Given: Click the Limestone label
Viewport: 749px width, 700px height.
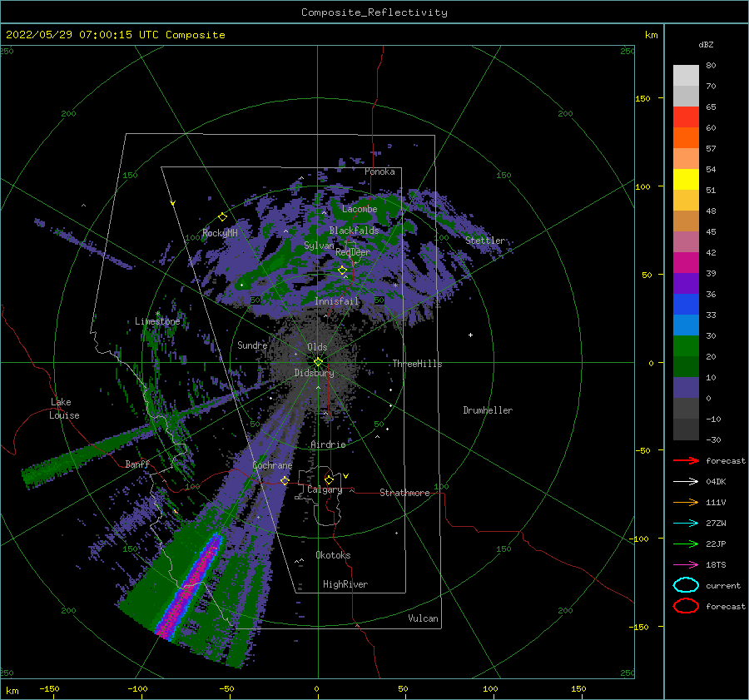Looking at the screenshot, I should (157, 321).
